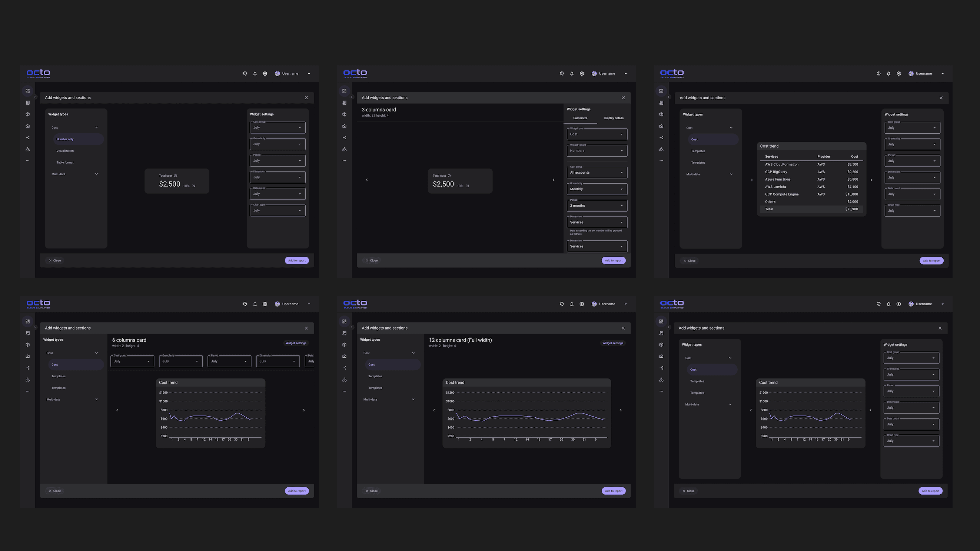Viewport: 980px width, 551px height.
Task: Switch to the Display details tab
Action: pyautogui.click(x=614, y=118)
